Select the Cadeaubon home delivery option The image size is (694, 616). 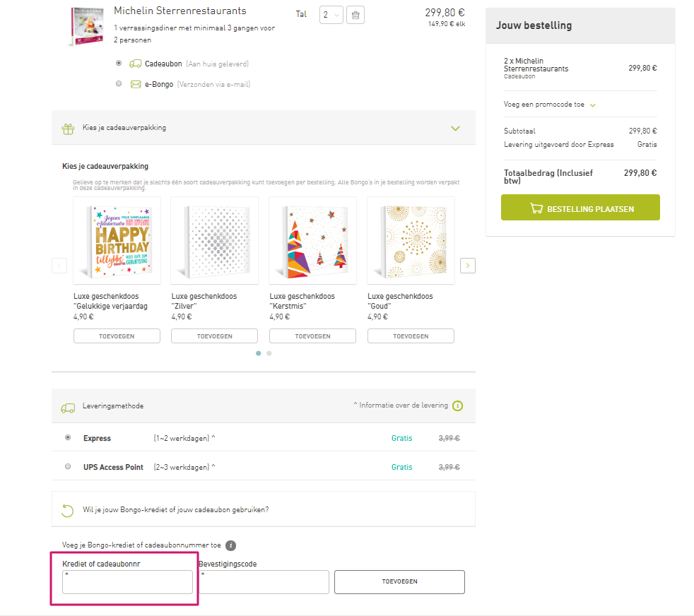click(x=118, y=64)
